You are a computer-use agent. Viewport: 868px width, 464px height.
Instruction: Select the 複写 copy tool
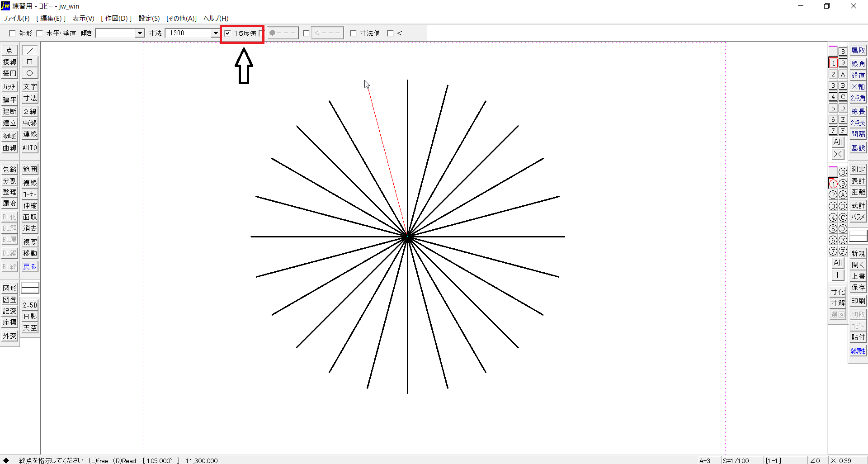tap(30, 242)
